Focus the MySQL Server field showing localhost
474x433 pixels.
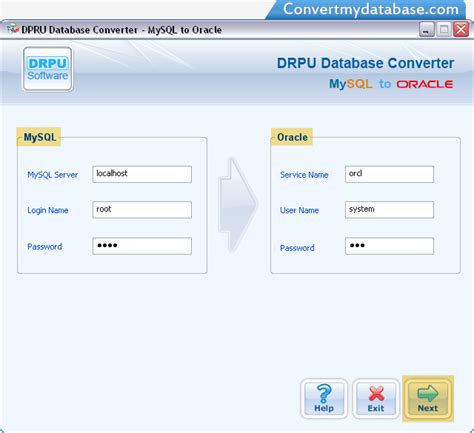point(142,174)
